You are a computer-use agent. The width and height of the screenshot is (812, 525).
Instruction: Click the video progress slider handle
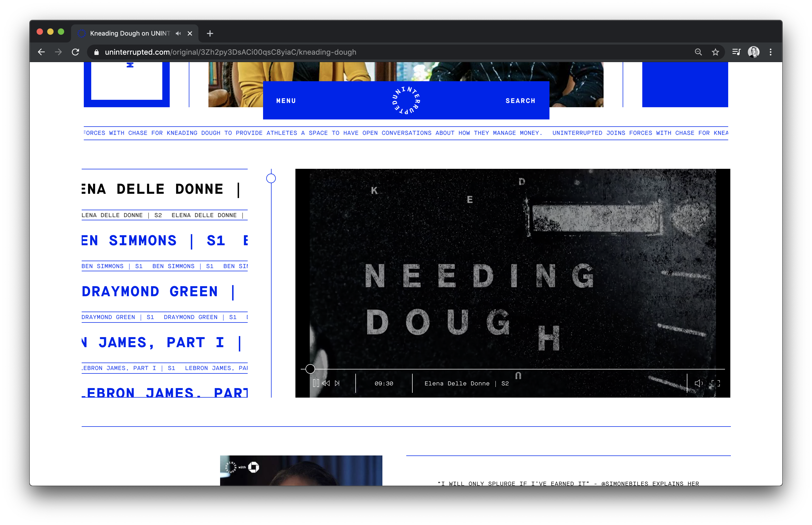pos(310,369)
